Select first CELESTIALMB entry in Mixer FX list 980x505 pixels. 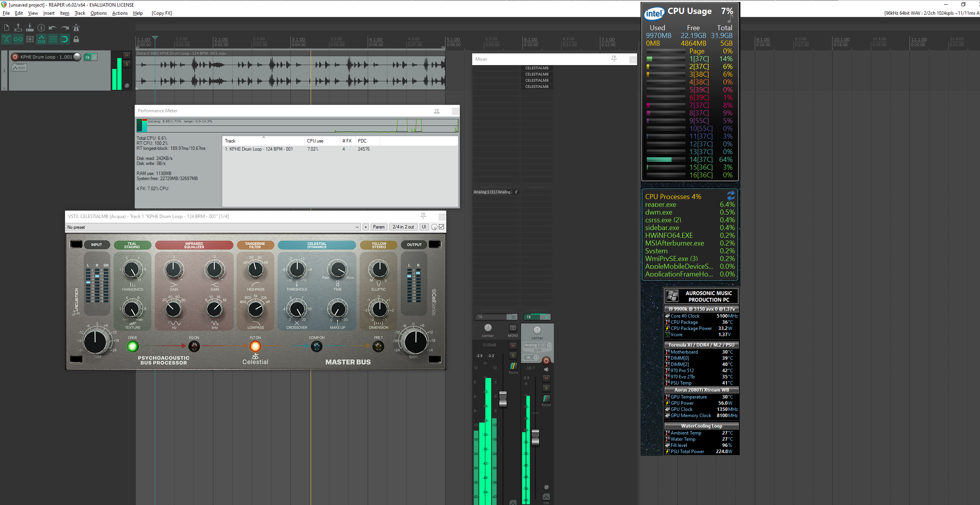tap(537, 68)
